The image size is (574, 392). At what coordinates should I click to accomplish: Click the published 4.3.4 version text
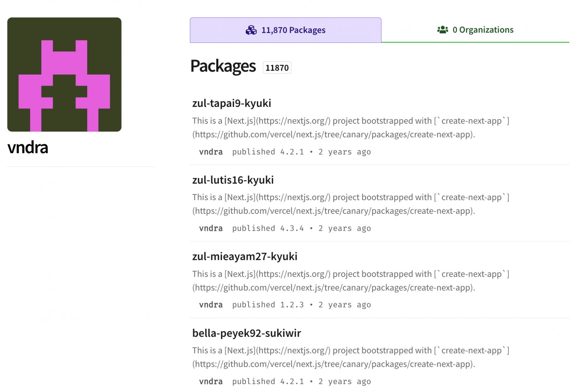[268, 228]
